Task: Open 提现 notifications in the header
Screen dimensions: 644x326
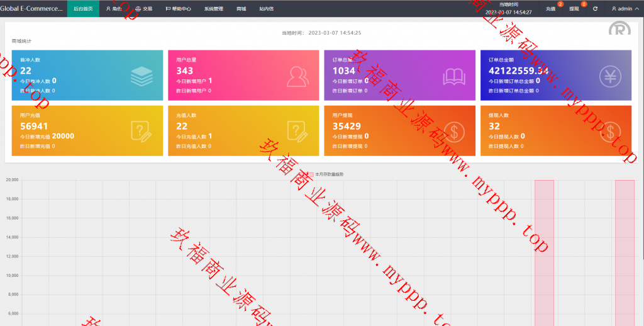Action: pos(574,9)
